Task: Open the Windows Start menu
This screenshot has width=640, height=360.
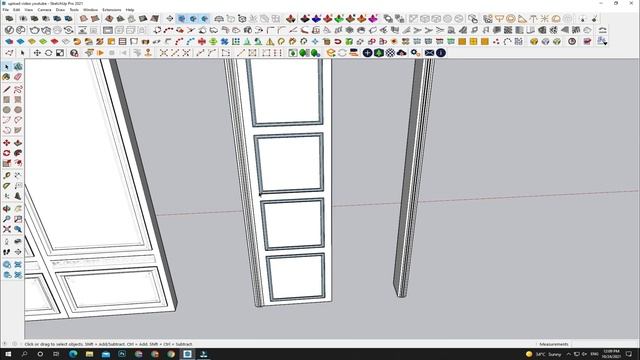Action: click(8, 354)
